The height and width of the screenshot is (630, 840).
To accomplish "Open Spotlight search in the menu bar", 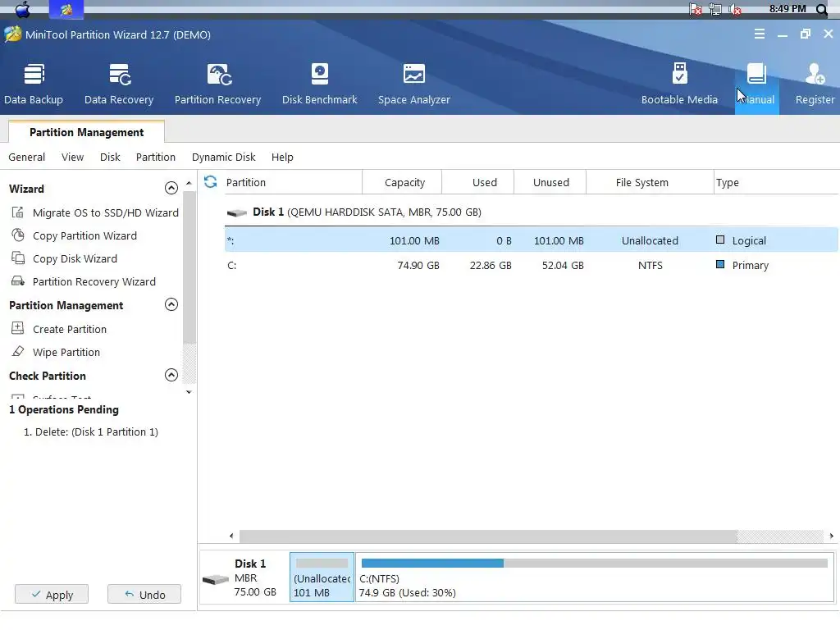I will [x=821, y=9].
